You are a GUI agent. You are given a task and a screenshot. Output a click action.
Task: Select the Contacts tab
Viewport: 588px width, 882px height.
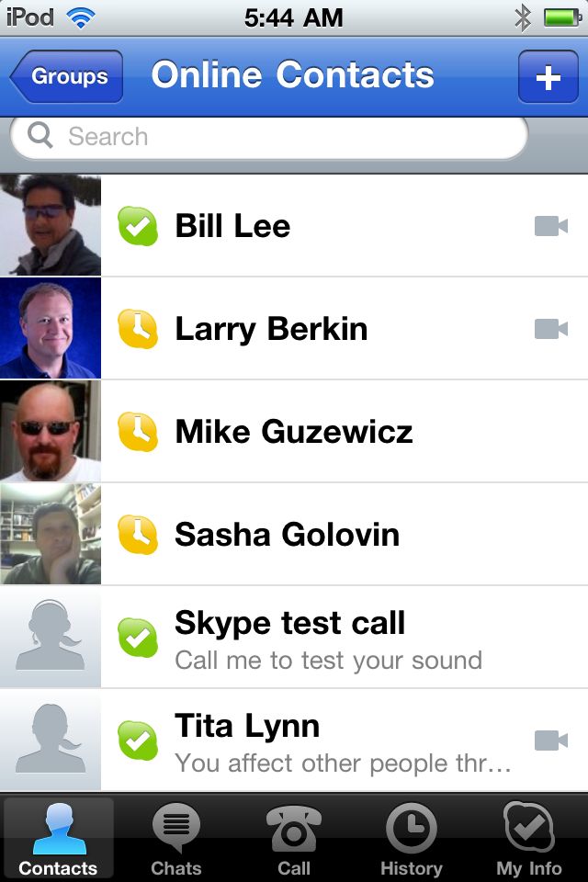tap(58, 839)
